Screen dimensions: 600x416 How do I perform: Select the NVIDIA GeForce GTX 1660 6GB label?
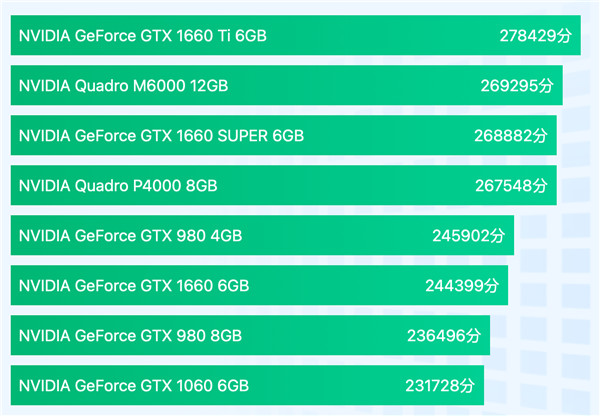click(133, 286)
